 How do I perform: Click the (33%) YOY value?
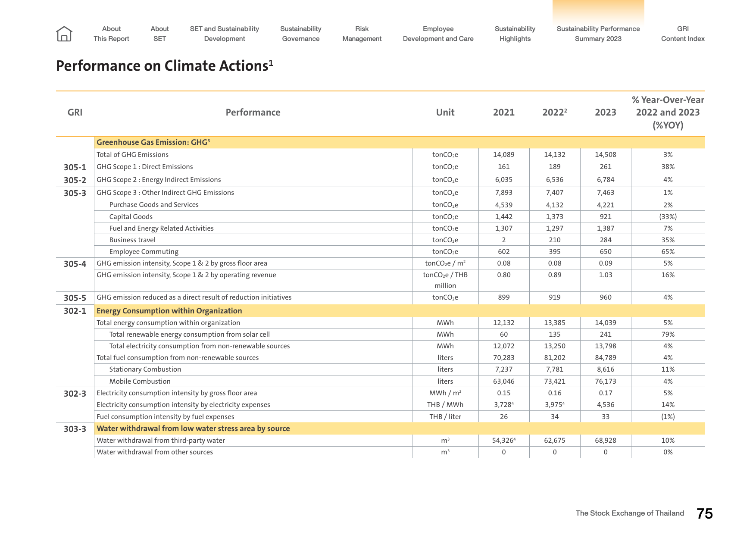pyautogui.click(x=668, y=217)
